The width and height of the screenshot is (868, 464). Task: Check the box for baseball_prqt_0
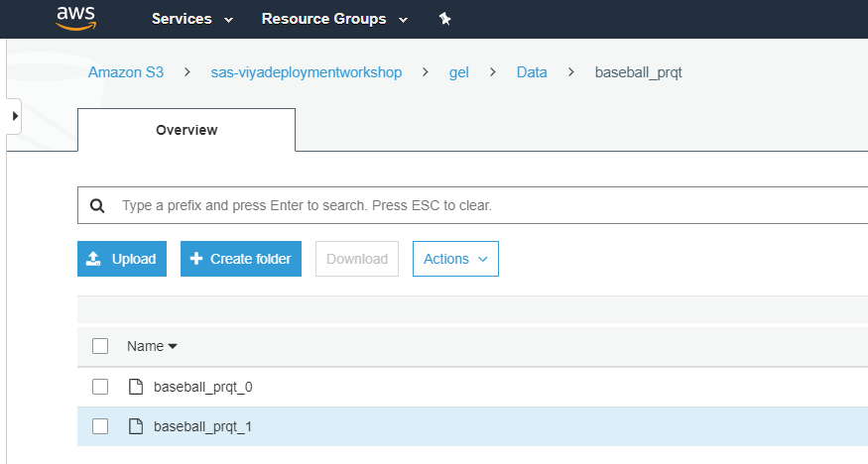tap(100, 387)
